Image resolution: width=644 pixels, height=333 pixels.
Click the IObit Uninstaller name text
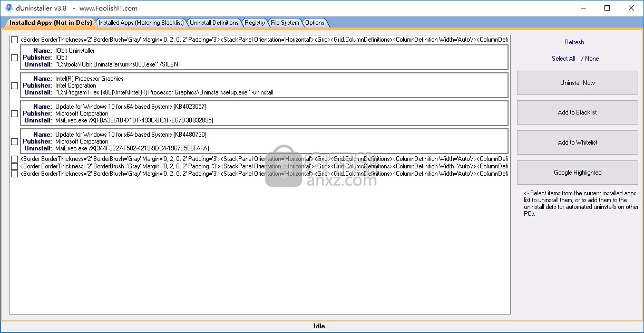click(75, 51)
